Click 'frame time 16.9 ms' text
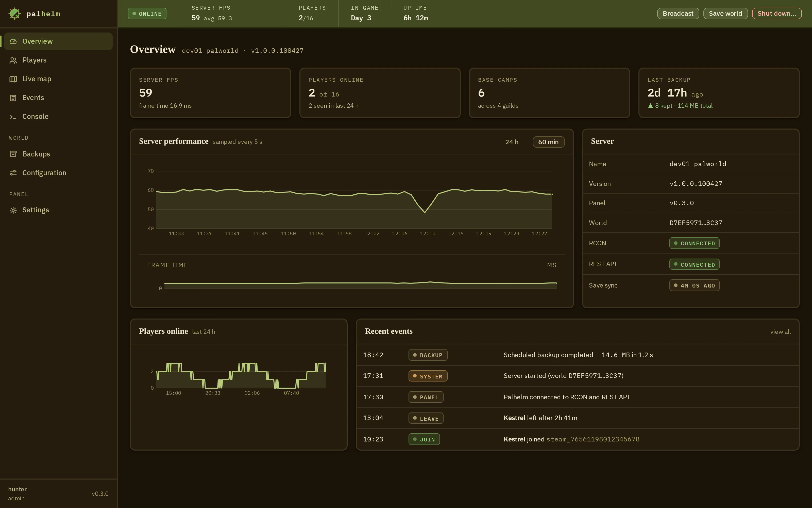 pos(165,105)
